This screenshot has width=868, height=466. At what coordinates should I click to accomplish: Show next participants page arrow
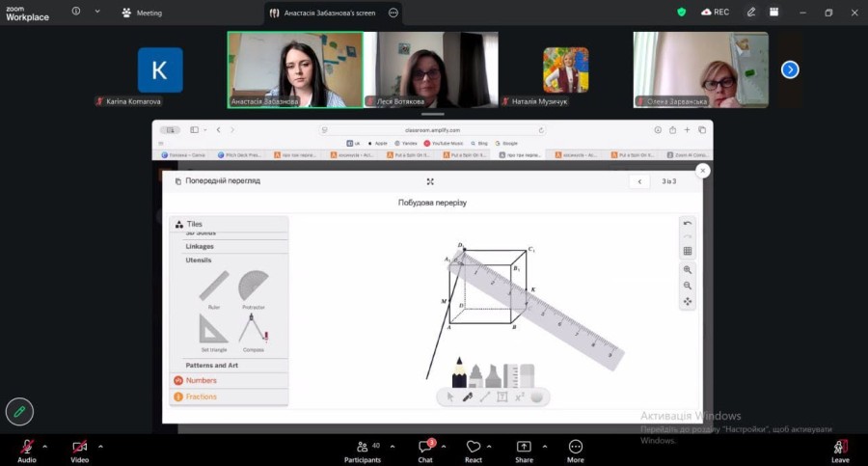tap(790, 69)
